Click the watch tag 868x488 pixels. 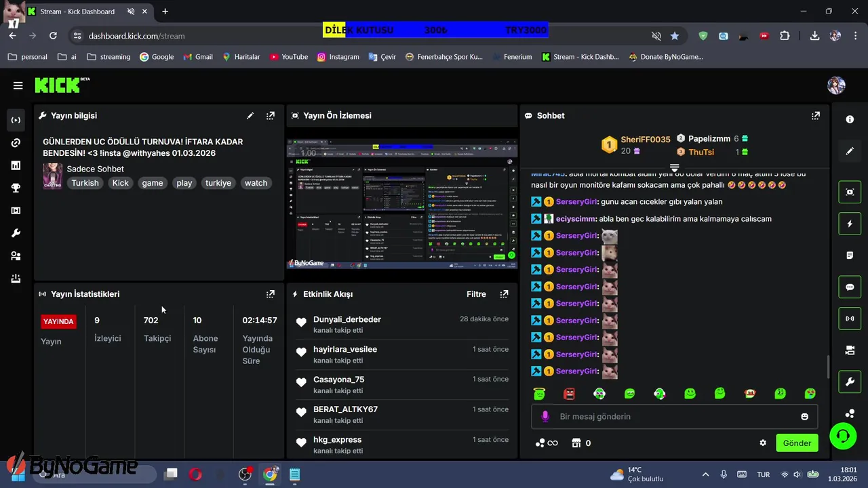256,183
